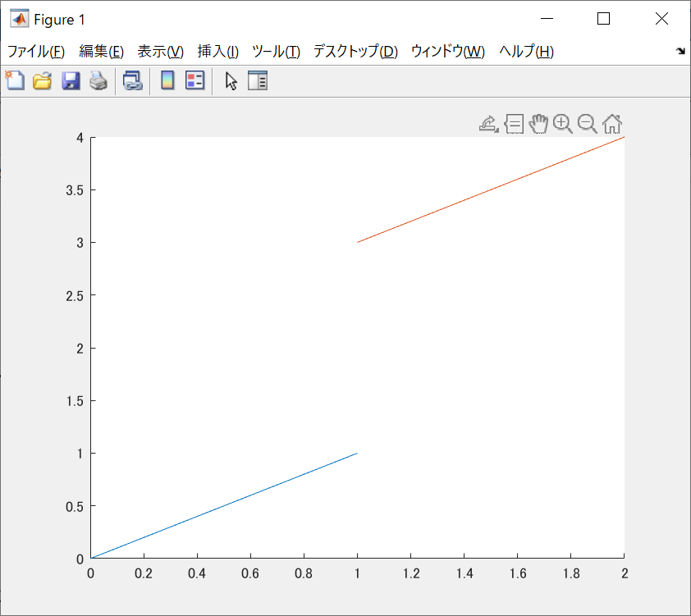The height and width of the screenshot is (616, 691).
Task: Open the デスクトップ(D) menu
Action: pos(355,52)
